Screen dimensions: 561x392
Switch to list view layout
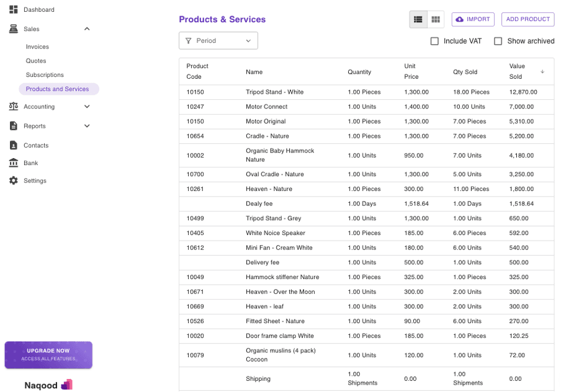(x=418, y=19)
